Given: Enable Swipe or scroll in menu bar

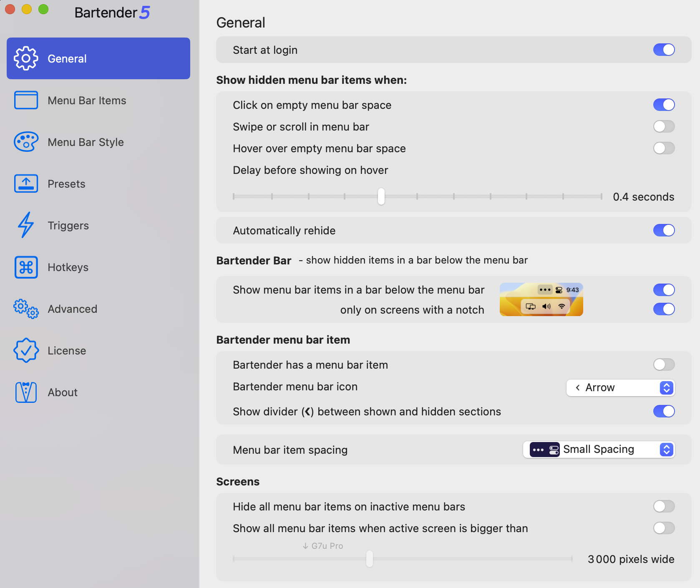Looking at the screenshot, I should point(664,126).
